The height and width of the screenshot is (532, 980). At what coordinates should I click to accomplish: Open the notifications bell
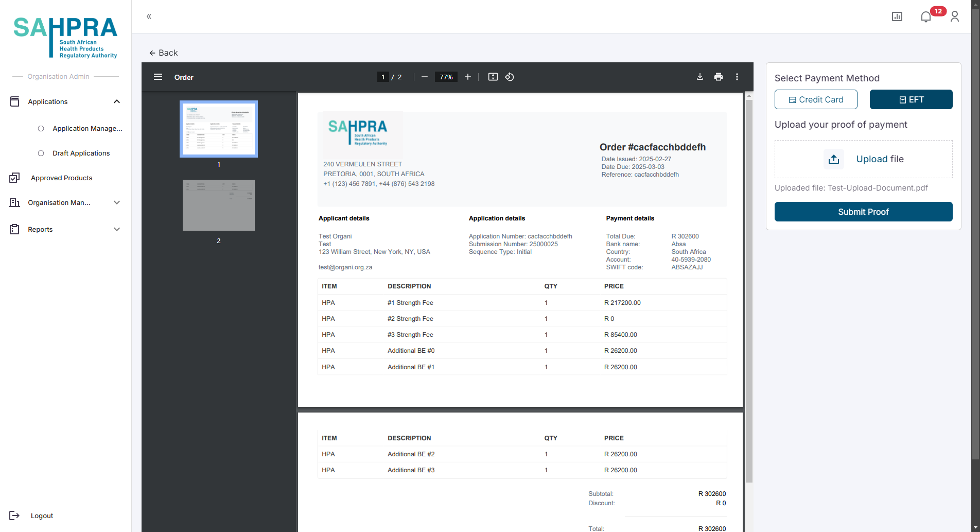point(925,16)
